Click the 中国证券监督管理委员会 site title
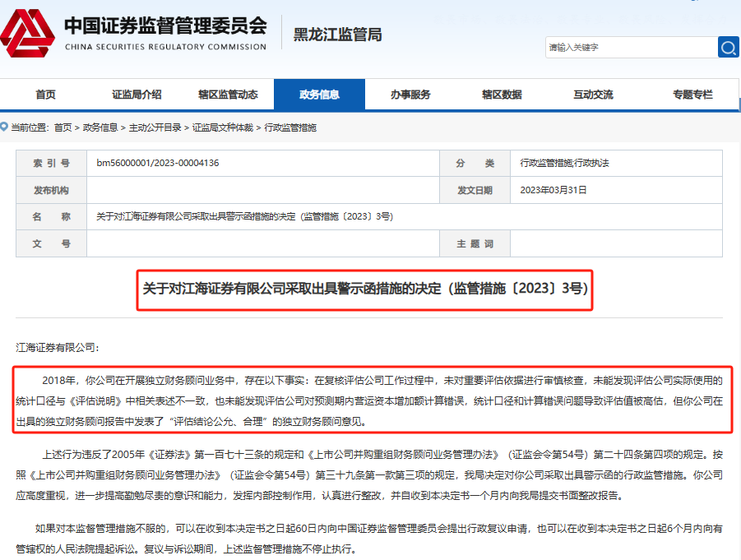 click(x=165, y=25)
